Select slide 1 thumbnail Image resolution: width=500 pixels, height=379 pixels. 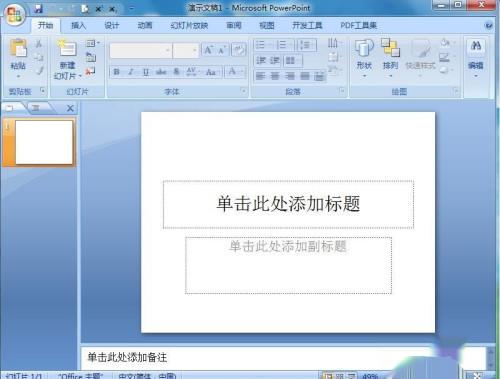click(x=44, y=142)
